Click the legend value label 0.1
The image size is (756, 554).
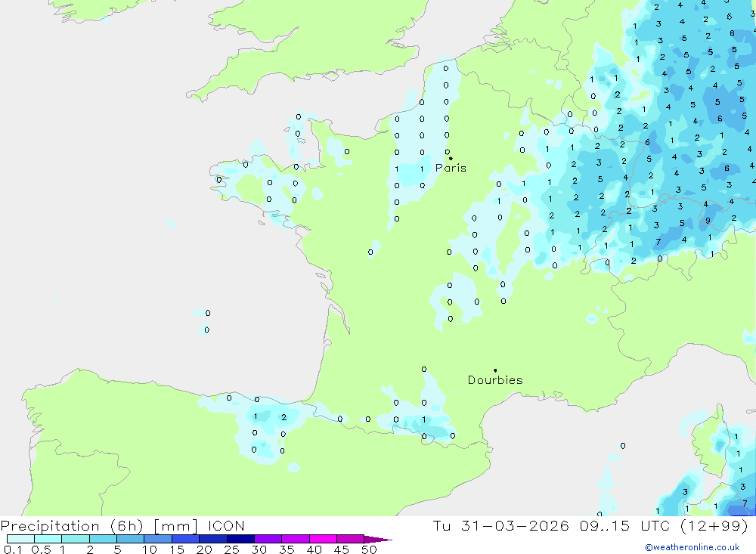pos(13,549)
